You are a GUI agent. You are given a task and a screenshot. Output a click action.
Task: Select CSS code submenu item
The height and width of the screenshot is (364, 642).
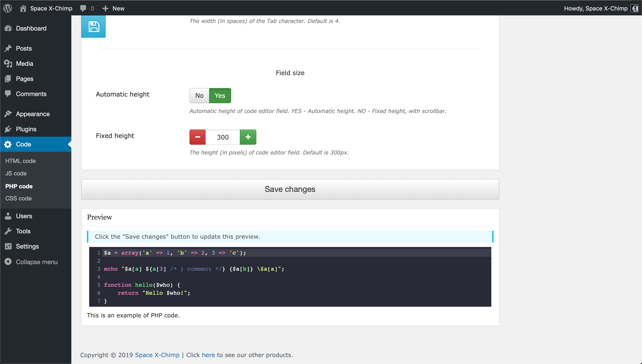pyautogui.click(x=18, y=198)
